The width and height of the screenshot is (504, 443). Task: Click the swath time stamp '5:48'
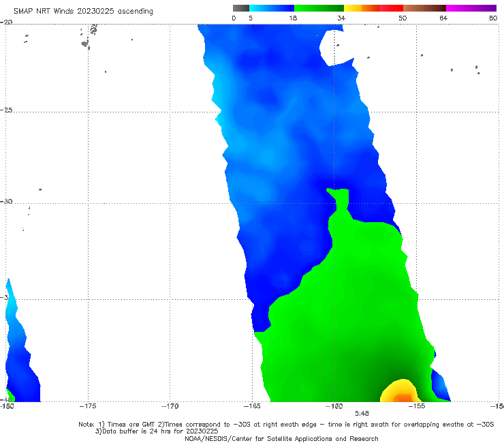point(362,414)
